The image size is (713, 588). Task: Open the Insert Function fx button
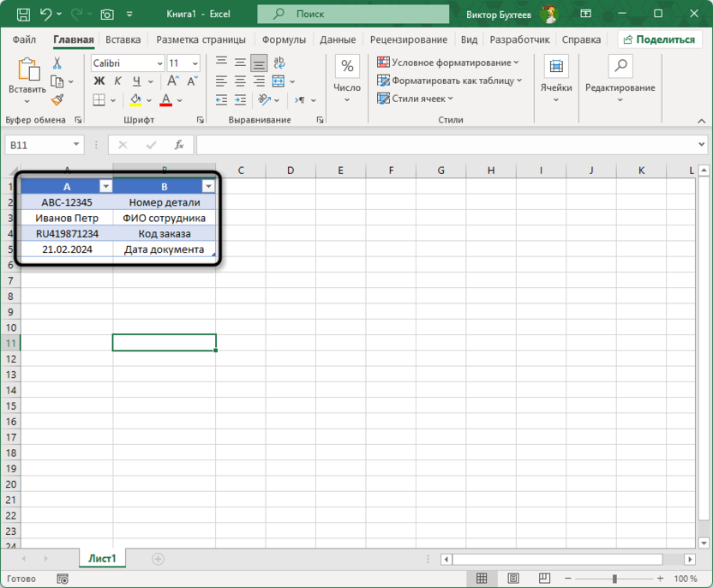(x=179, y=145)
